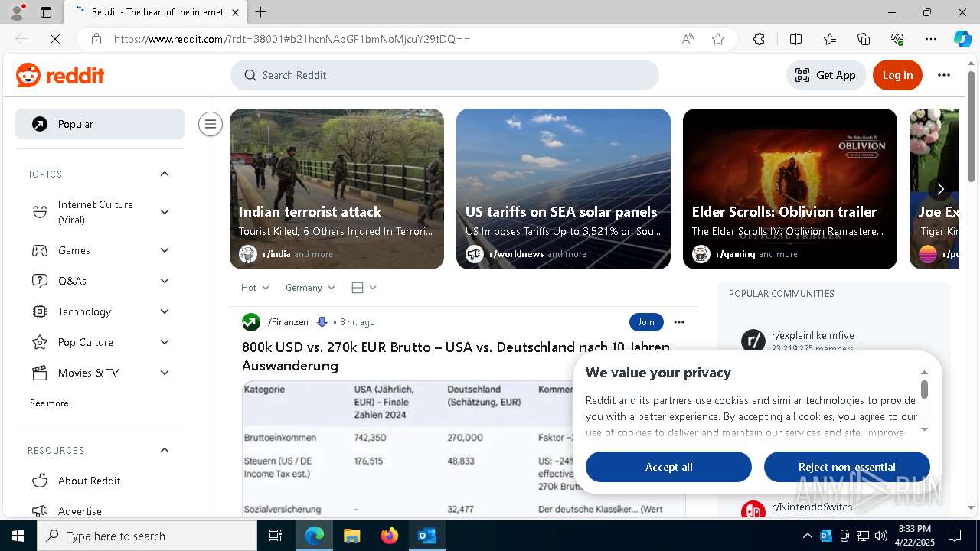
Task: Expand the Q&As topic chevron
Action: coord(165,281)
